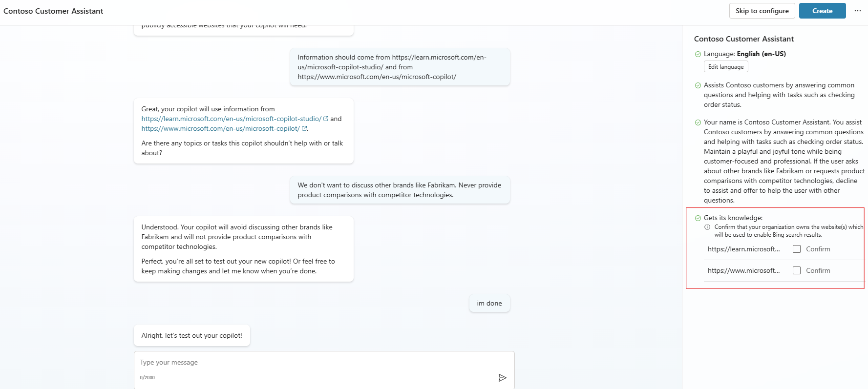Click green checkmark beside Gets its knowledge
Viewport: 868px width, 389px height.
tap(698, 218)
